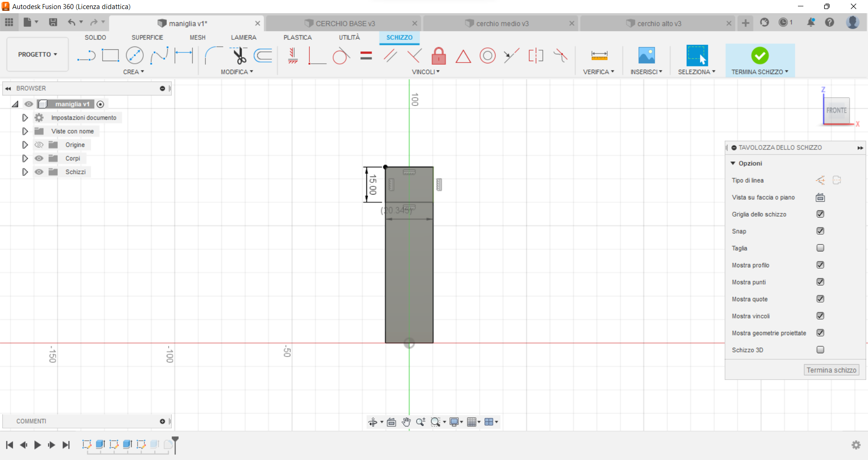Hide the Corpi folder visibility
This screenshot has height=460, width=868.
click(x=39, y=158)
